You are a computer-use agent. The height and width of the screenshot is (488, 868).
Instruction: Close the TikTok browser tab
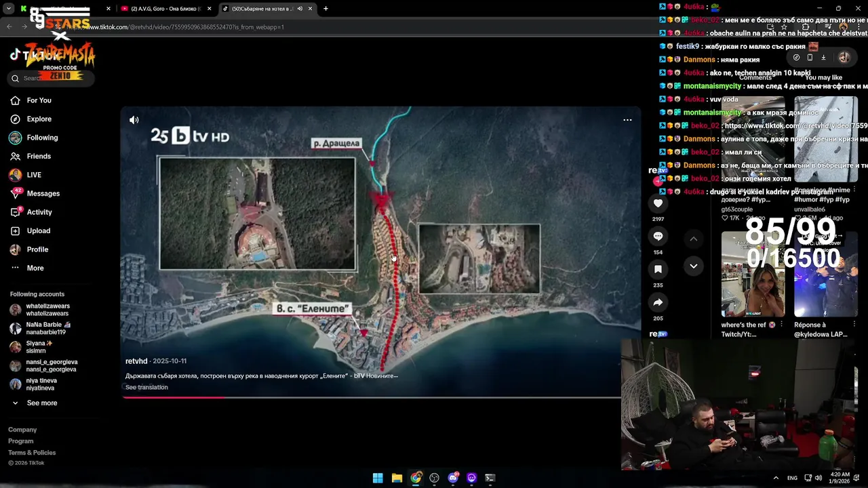click(x=310, y=9)
